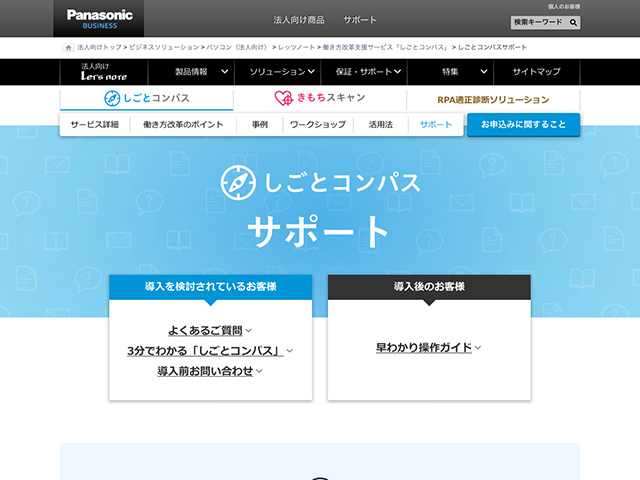Click 法人向けトップ breadcrumb link

(x=99, y=47)
